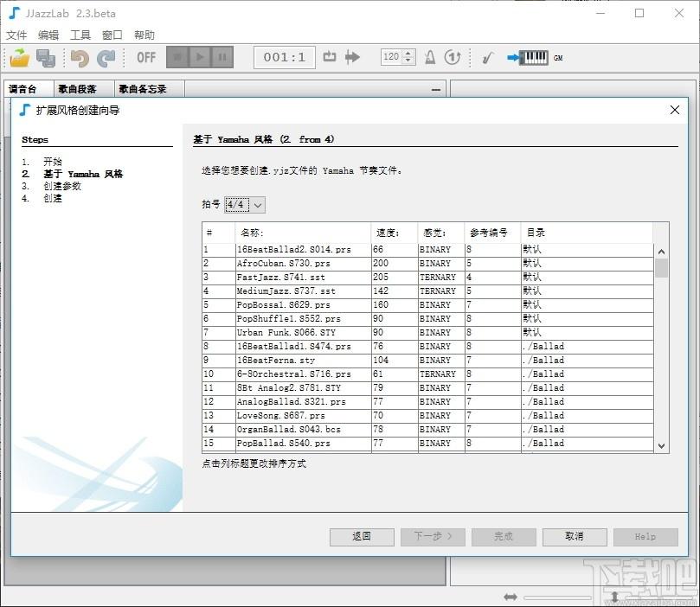Select row AfroCuban.S730.prs

click(x=427, y=264)
